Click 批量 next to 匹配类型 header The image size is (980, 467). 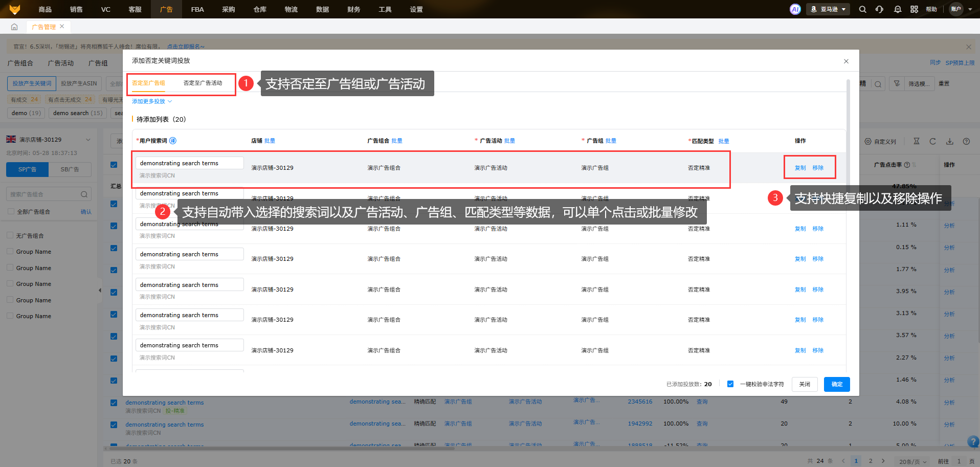[x=724, y=141]
